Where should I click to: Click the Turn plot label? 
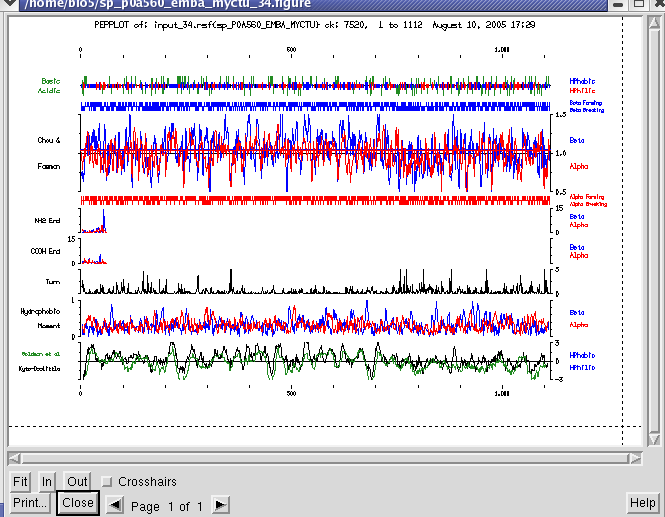coord(52,283)
